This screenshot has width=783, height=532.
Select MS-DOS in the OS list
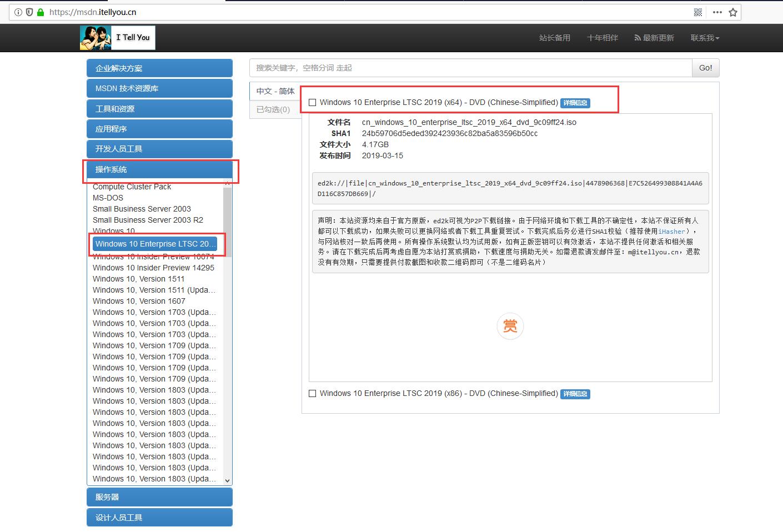pos(108,198)
